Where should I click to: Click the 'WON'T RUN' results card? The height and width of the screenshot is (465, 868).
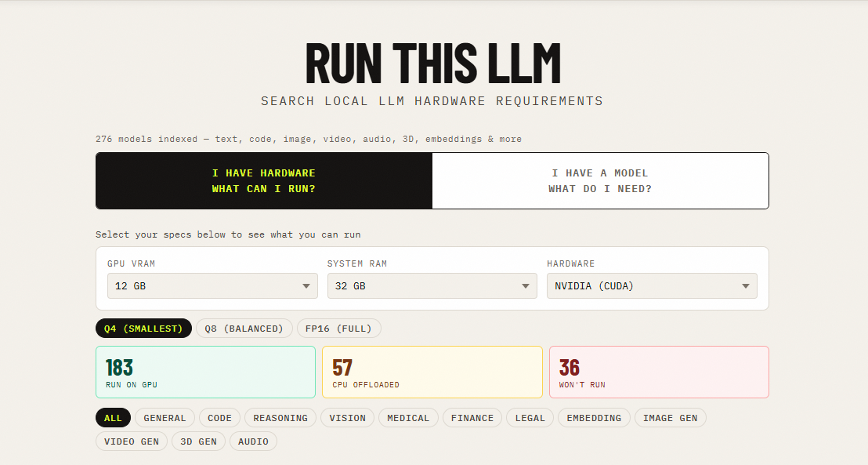[x=659, y=372]
